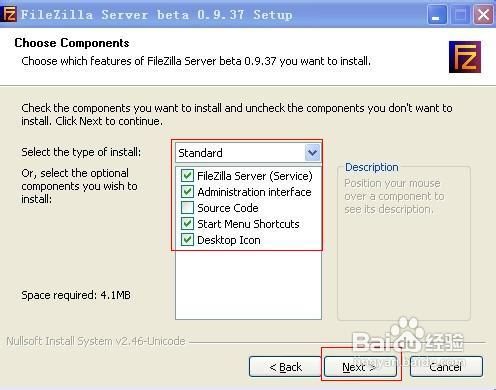Select the 'Source Code' component label
Screen dimensions: 496x390
click(228, 208)
